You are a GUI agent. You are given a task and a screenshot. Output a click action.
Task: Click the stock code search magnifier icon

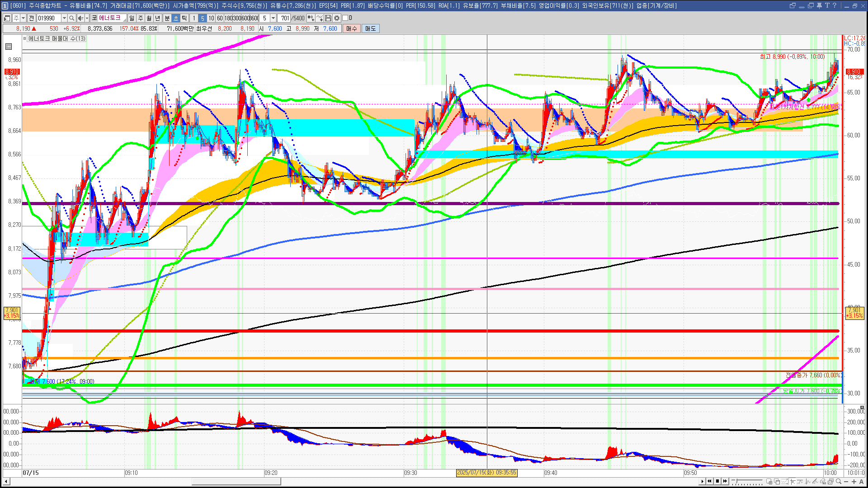tap(71, 18)
